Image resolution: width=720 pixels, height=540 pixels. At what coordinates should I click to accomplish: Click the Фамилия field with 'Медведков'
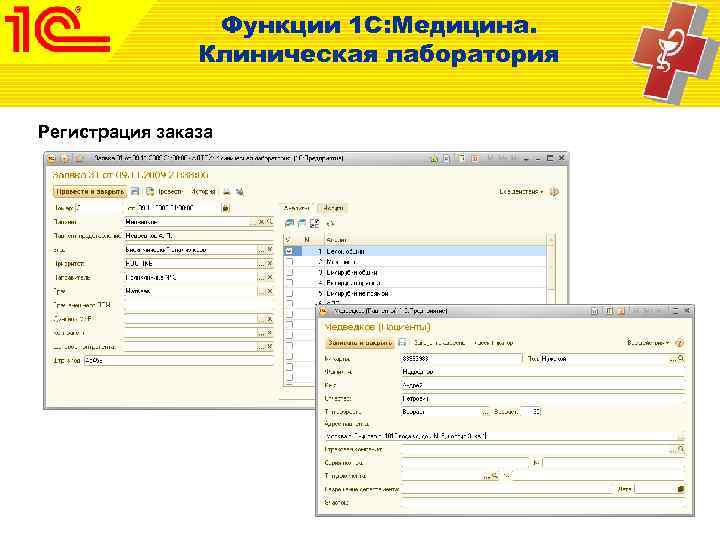[x=543, y=372]
